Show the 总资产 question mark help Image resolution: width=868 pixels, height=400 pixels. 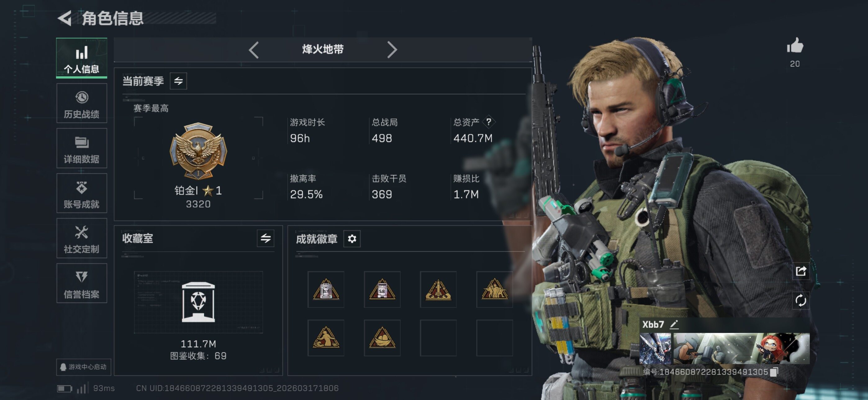(489, 122)
